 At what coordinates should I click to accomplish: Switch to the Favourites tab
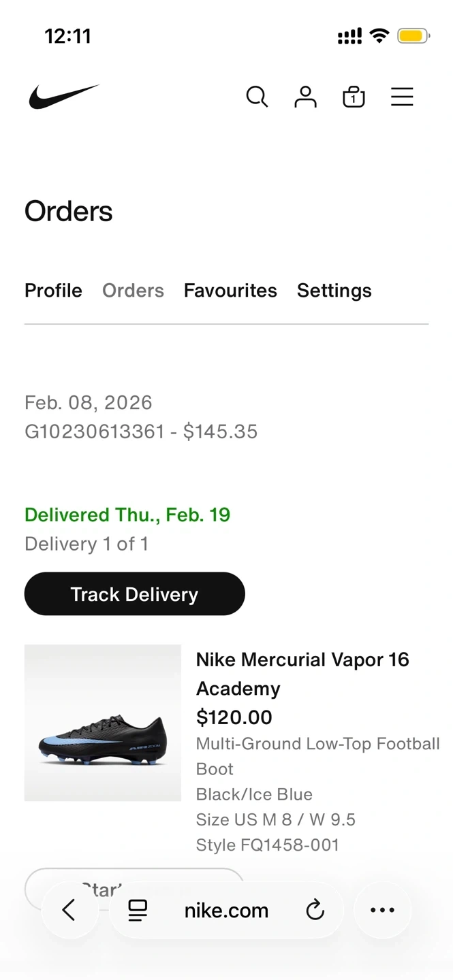(230, 291)
